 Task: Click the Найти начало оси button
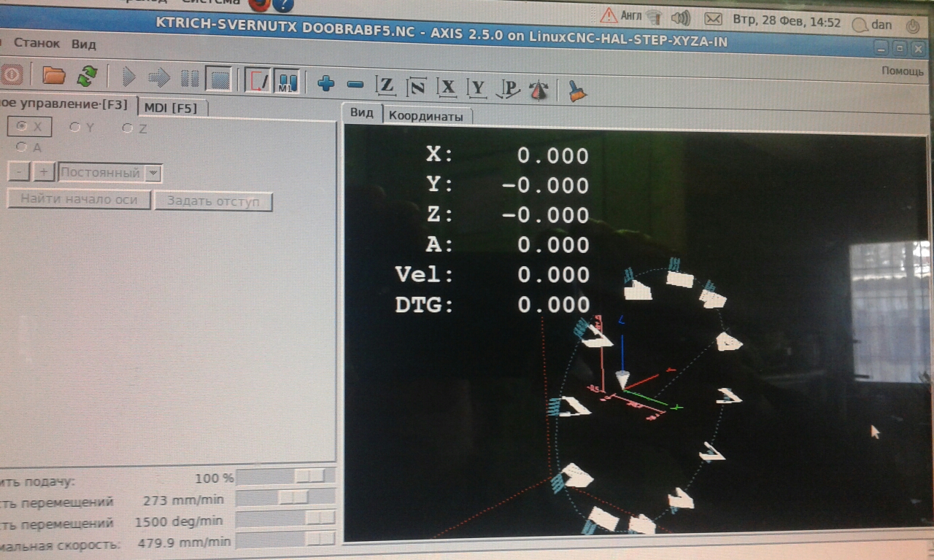79,199
